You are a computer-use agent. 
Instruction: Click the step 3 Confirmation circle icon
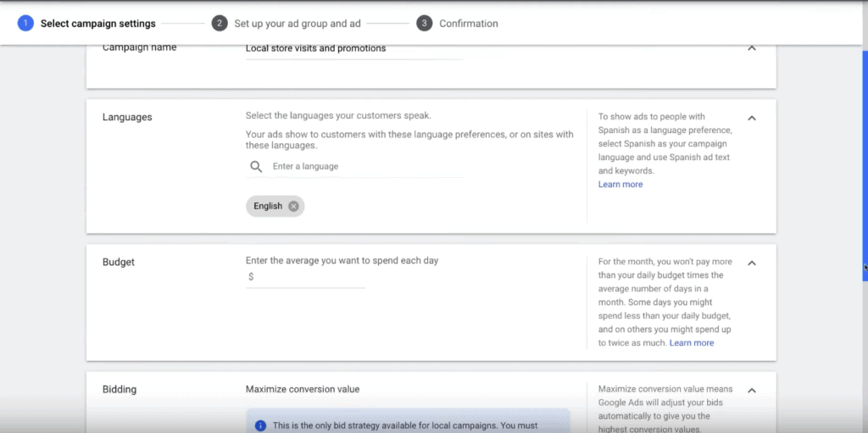tap(425, 23)
